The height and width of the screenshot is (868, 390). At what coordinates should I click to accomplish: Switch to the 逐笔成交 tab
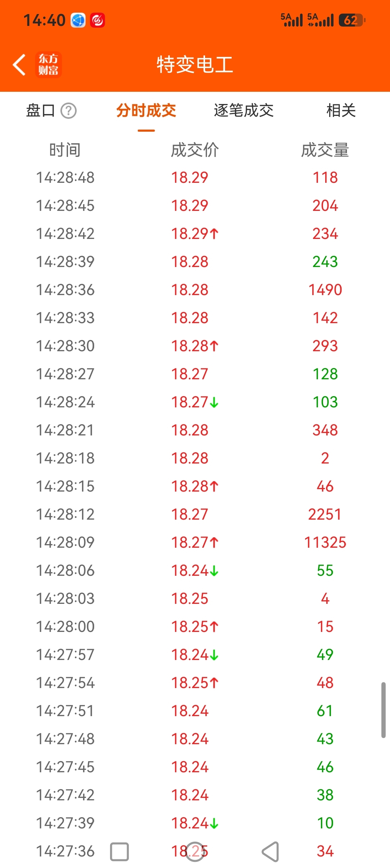(x=244, y=110)
